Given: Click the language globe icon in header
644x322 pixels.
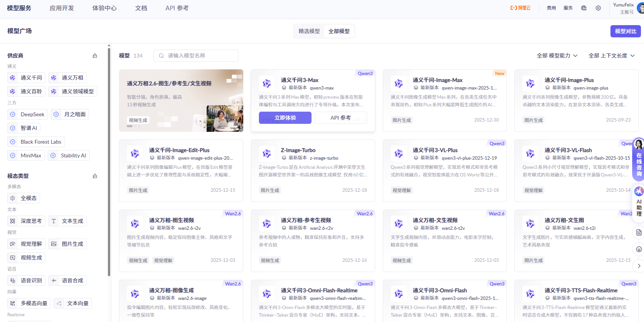Looking at the screenshot, I should [583, 8].
